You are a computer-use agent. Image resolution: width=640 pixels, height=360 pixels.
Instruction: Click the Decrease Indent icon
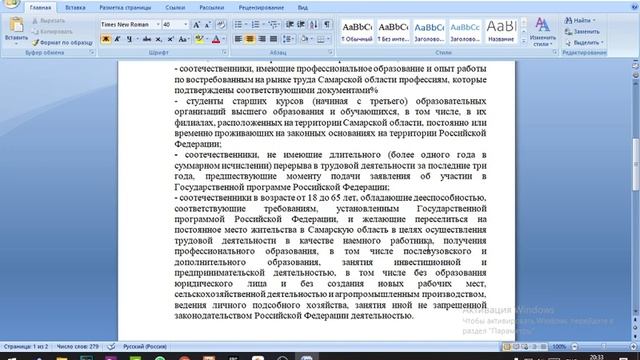click(290, 25)
